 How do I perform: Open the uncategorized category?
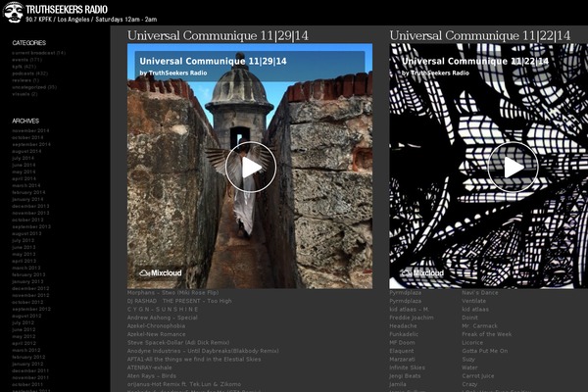pyautogui.click(x=33, y=87)
